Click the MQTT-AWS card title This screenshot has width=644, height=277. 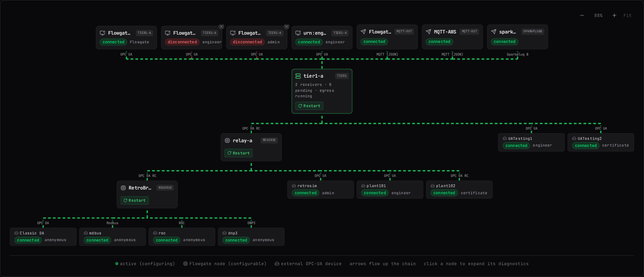coord(445,32)
